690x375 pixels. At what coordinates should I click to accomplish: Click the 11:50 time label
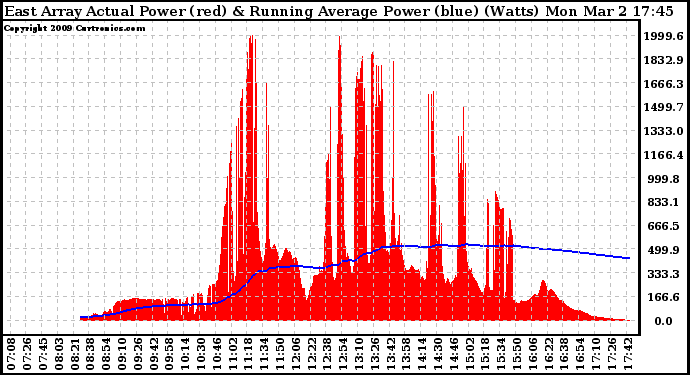tap(280, 354)
